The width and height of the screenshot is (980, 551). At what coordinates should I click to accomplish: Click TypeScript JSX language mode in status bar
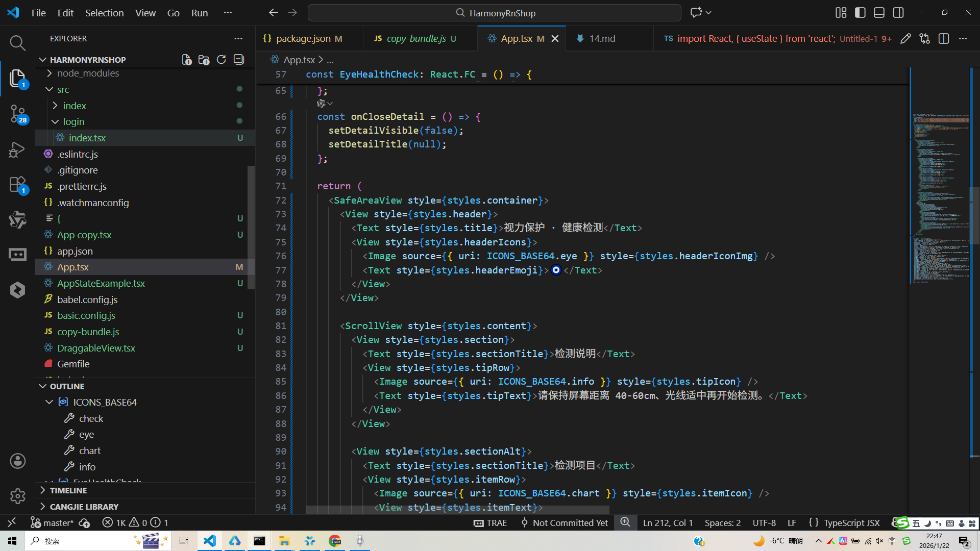tap(851, 523)
